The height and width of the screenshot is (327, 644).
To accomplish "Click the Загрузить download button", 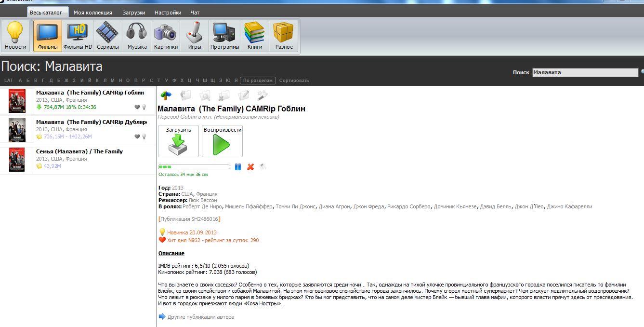I will (x=179, y=141).
